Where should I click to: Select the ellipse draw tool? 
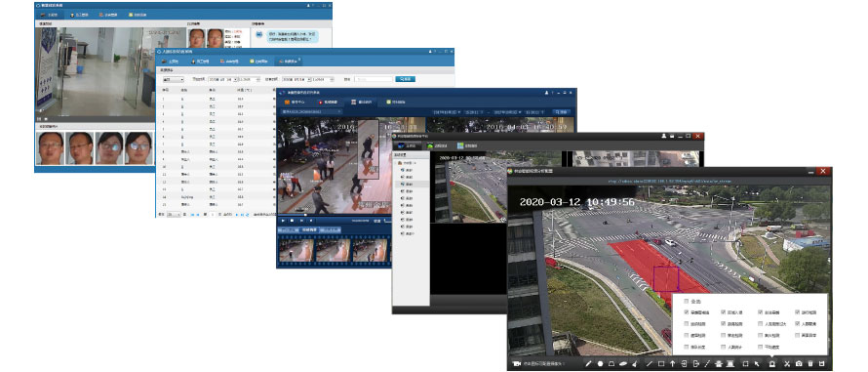(623, 363)
